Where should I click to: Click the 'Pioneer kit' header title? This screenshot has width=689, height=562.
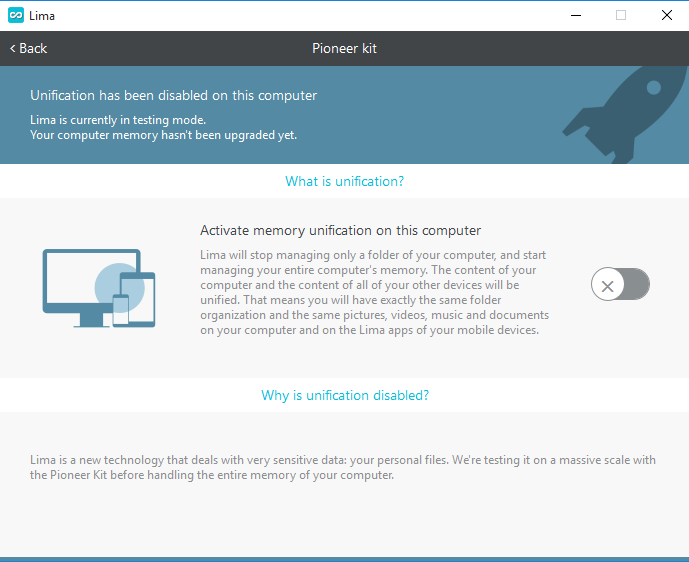pyautogui.click(x=344, y=48)
